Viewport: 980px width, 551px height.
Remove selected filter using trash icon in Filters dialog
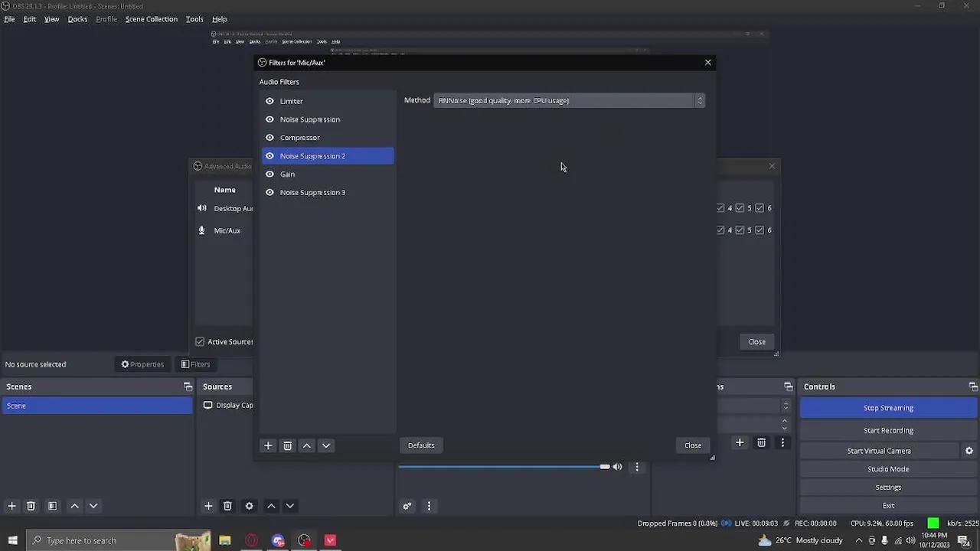click(288, 445)
